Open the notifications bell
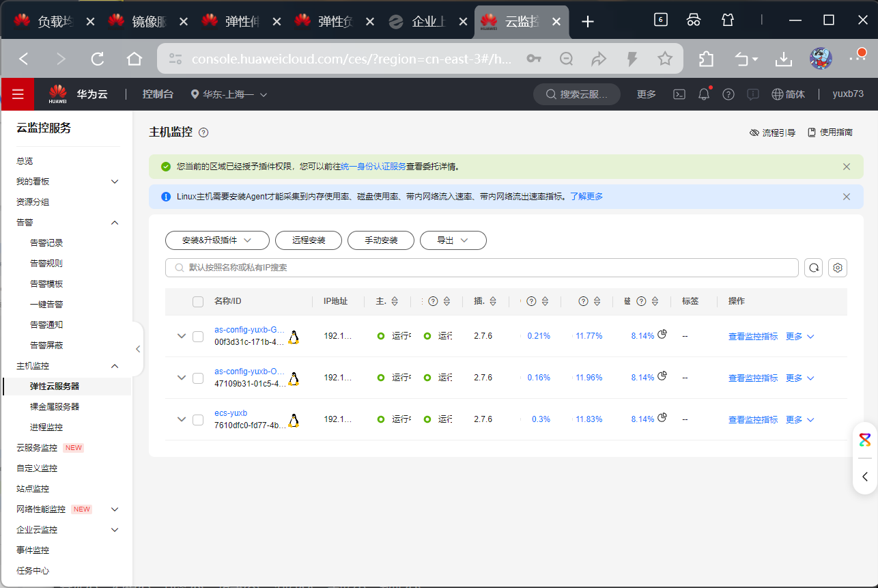The image size is (878, 588). click(704, 94)
